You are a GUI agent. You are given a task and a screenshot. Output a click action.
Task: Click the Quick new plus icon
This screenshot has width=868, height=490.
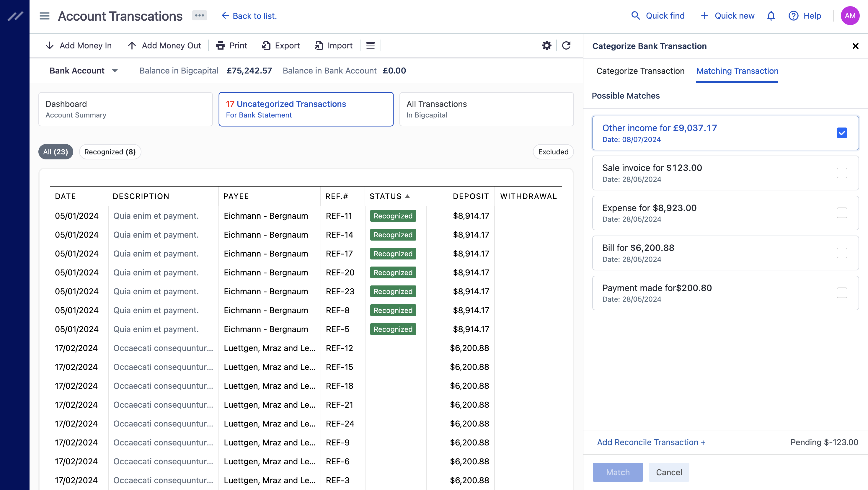704,16
